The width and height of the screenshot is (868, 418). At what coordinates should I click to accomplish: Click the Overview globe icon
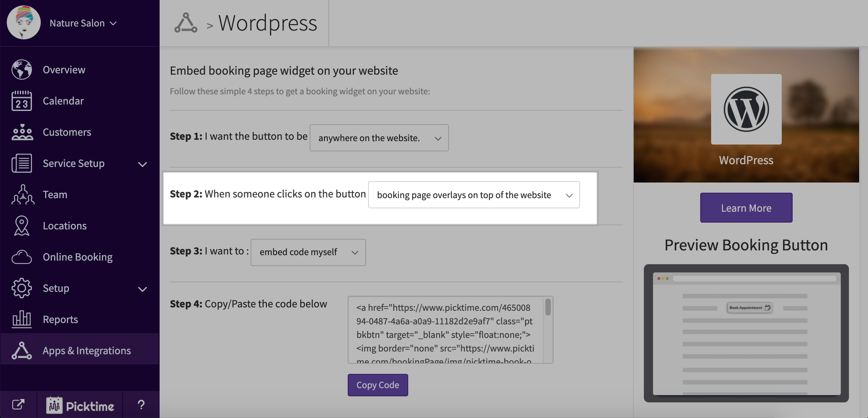[x=22, y=70]
